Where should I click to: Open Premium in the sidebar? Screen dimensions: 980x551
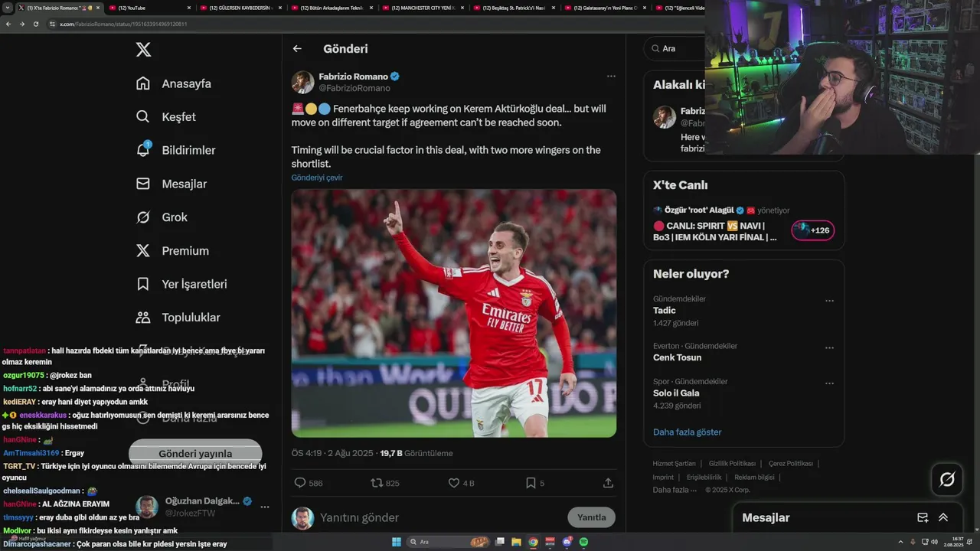[172, 250]
